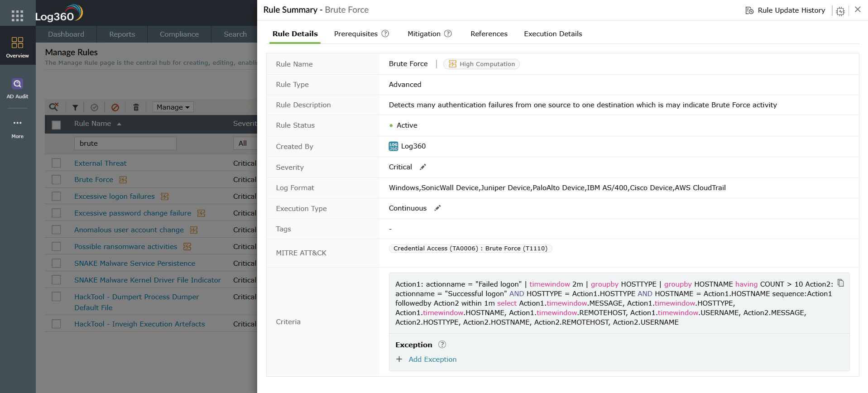Open the Brute Force rule link
This screenshot has width=868, height=393.
94,180
